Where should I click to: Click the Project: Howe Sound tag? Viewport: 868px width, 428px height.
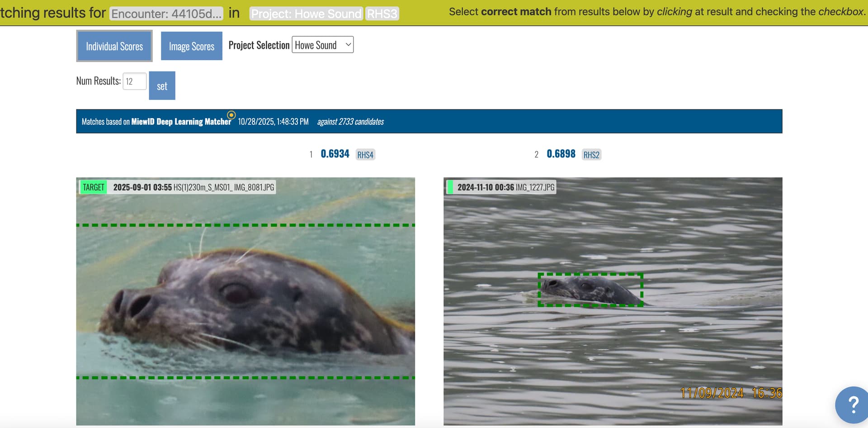(x=306, y=14)
